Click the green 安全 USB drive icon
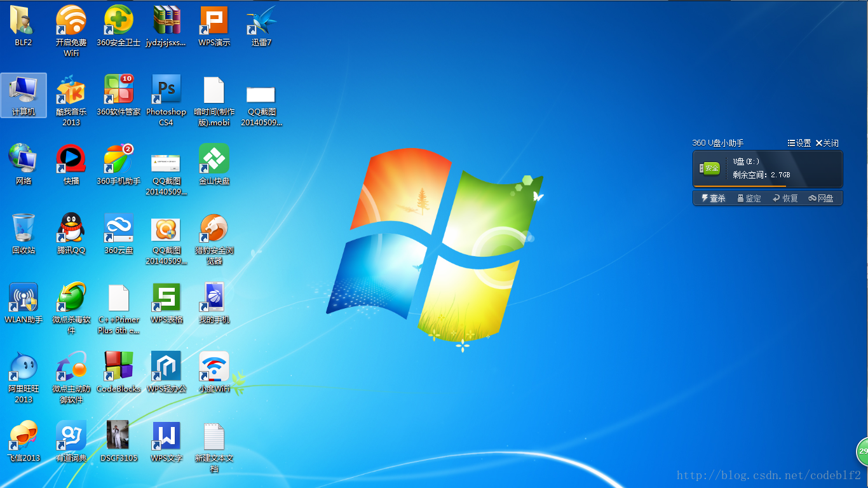This screenshot has height=488, width=868. 710,168
